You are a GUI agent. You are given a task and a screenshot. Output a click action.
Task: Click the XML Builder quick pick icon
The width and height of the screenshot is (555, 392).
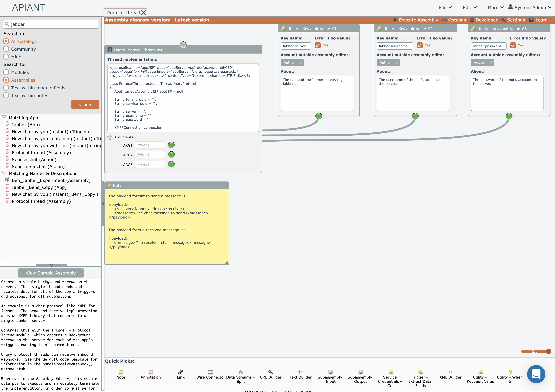450,372
